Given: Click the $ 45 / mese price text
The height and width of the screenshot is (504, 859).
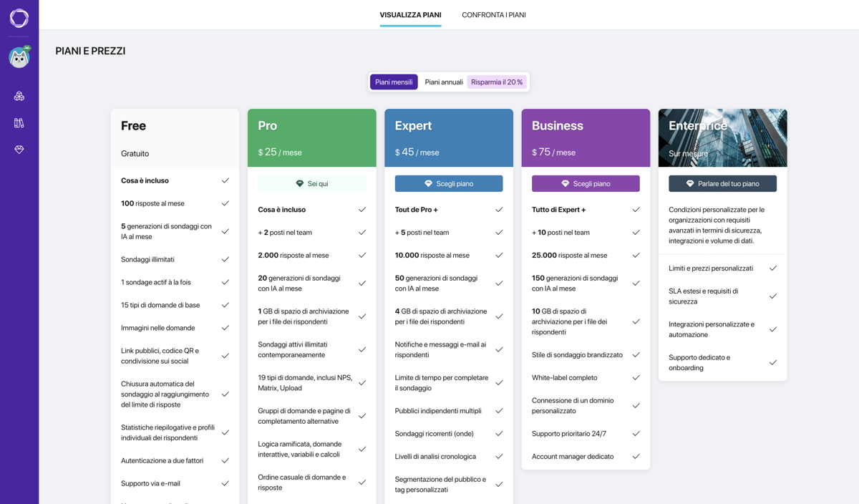Looking at the screenshot, I should click(x=417, y=152).
